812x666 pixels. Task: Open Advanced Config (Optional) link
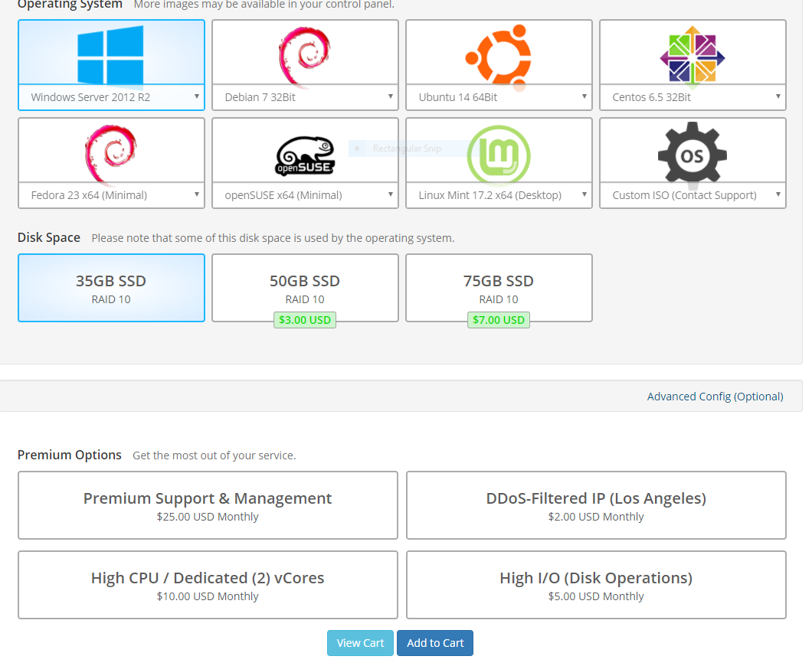(715, 397)
